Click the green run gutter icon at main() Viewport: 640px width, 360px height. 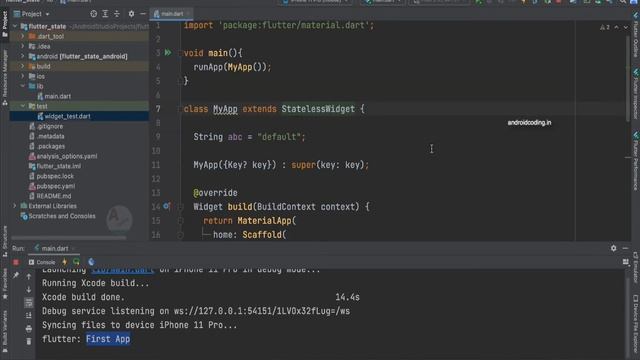pos(168,53)
